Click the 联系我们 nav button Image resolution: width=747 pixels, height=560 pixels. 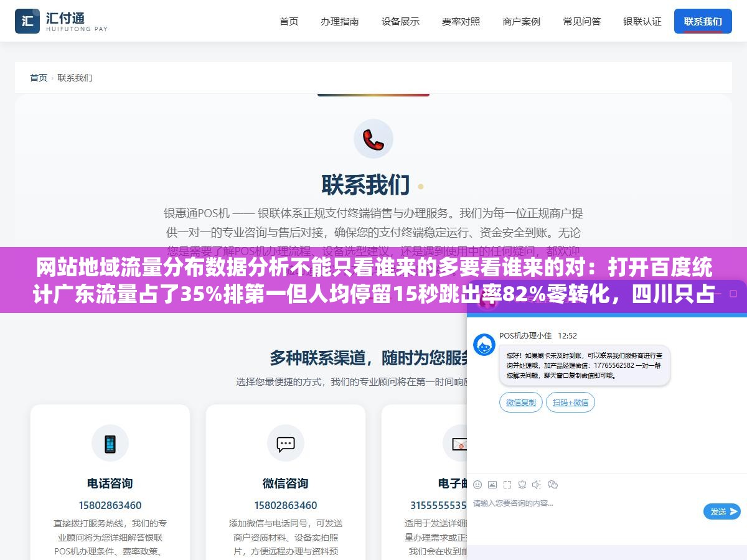703,21
